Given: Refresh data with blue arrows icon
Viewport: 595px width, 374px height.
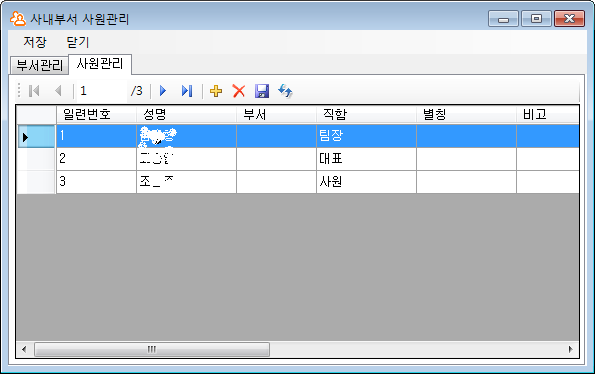Looking at the screenshot, I should 285,91.
